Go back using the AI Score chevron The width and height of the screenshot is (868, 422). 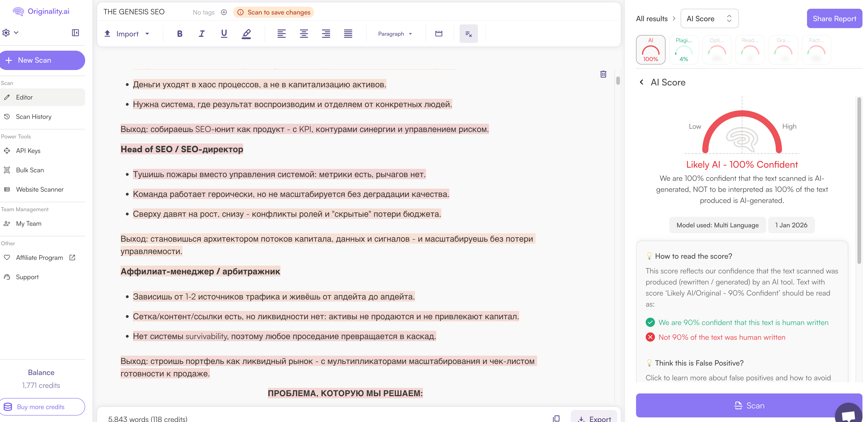(x=641, y=82)
